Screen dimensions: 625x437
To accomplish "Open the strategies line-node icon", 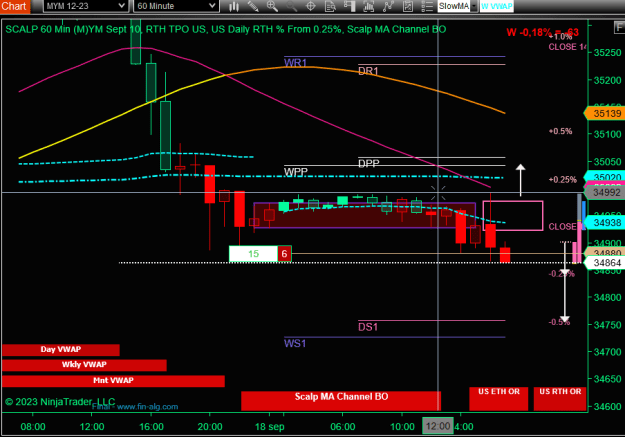I will point(388,6).
